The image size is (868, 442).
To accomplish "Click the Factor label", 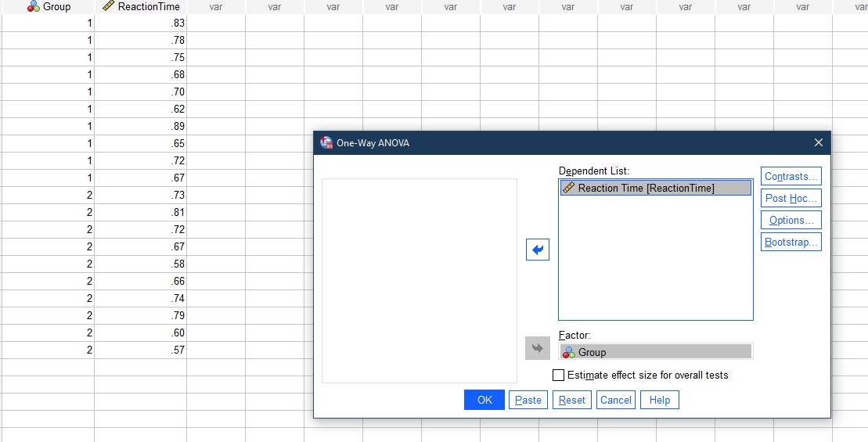I will point(574,336).
